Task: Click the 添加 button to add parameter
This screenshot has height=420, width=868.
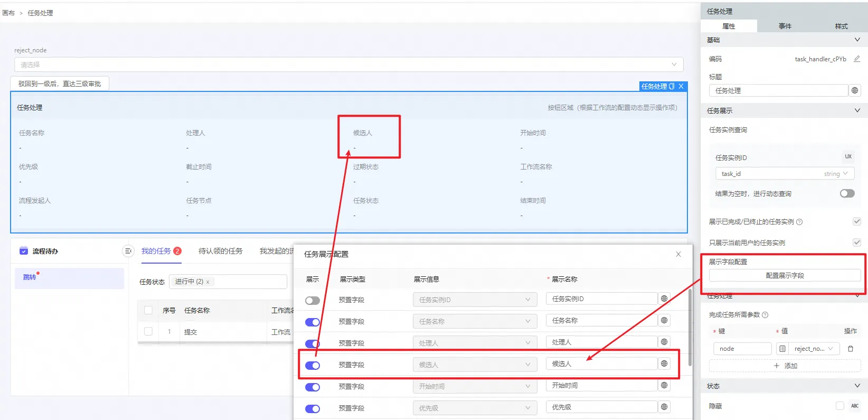Action: point(785,366)
